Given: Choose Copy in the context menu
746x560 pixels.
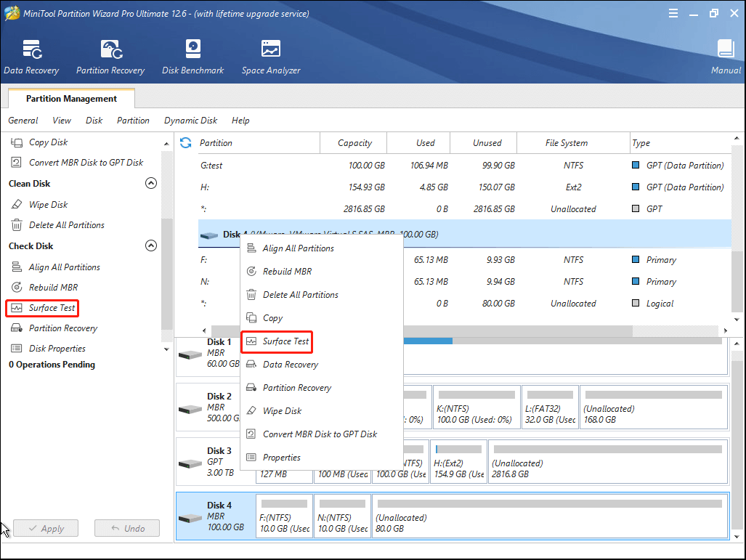Looking at the screenshot, I should (322, 318).
